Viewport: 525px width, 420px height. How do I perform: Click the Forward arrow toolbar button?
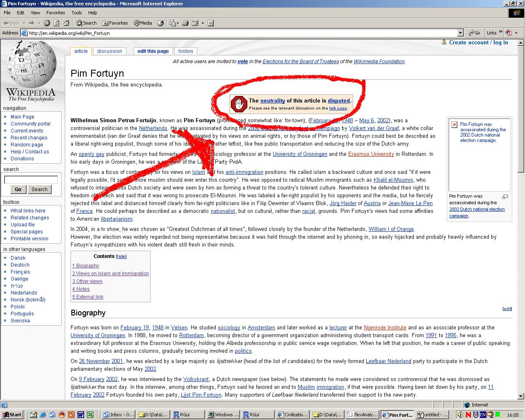(32, 23)
